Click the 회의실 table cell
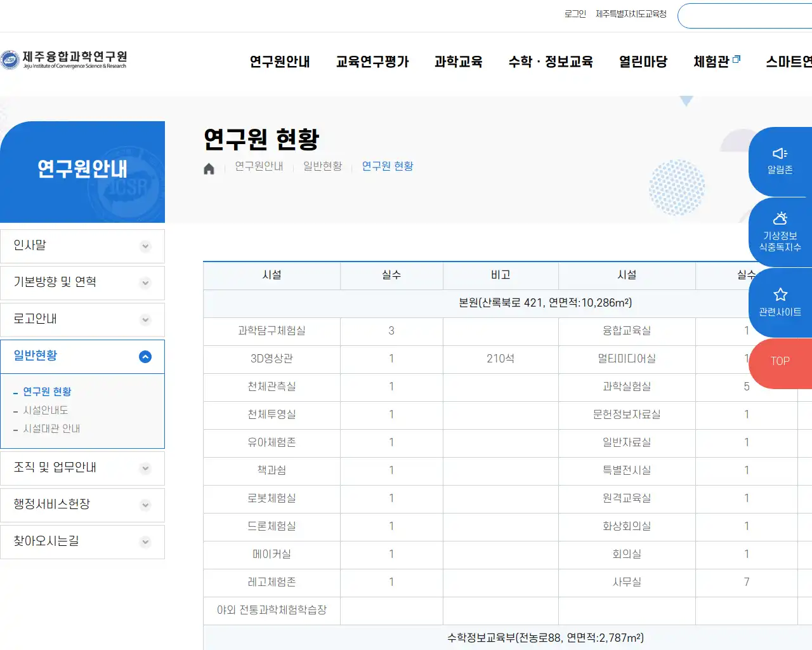 [x=627, y=554]
